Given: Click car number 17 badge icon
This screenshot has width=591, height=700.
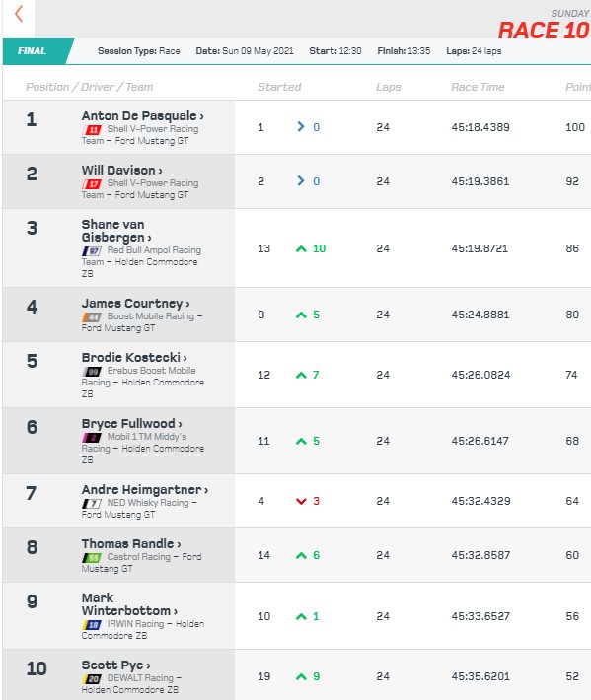Looking at the screenshot, I should point(92,184).
